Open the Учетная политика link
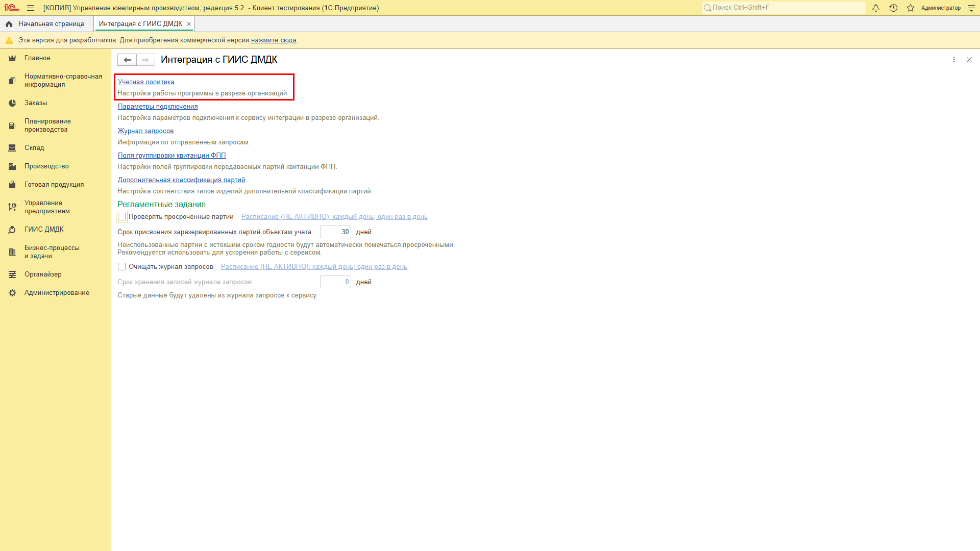Viewport: 980px width, 551px height. pos(146,82)
